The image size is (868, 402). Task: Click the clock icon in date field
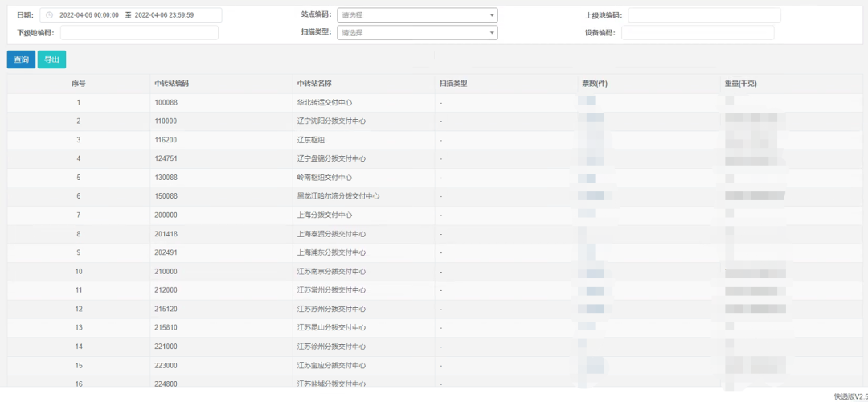pos(49,15)
